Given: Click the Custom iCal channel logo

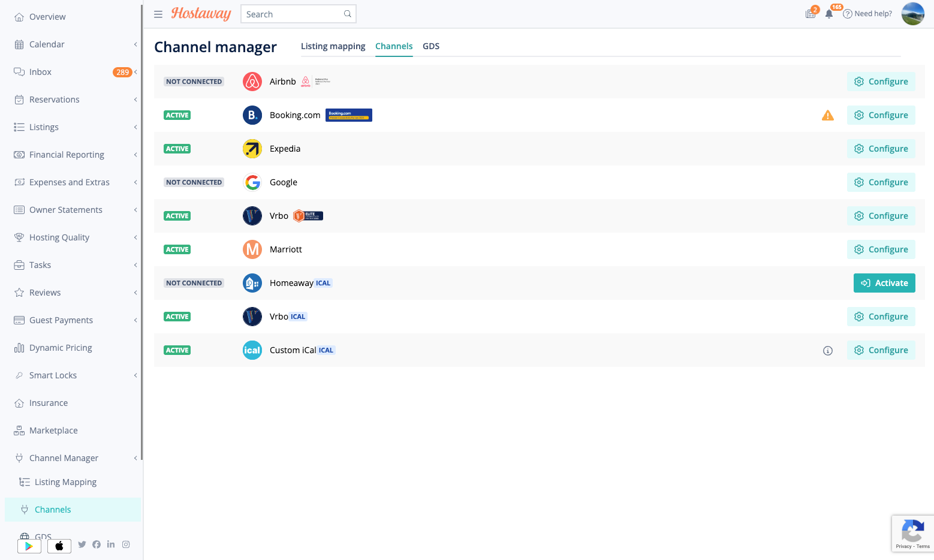Looking at the screenshot, I should tap(252, 350).
